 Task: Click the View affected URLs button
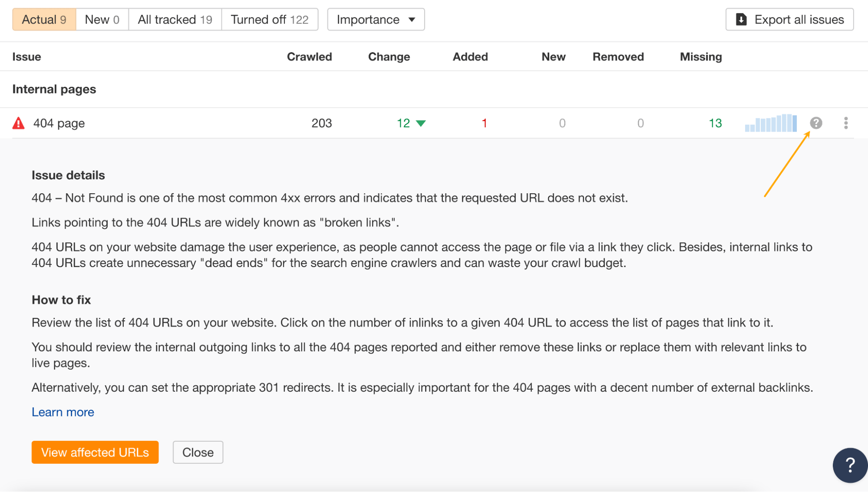pyautogui.click(x=95, y=452)
